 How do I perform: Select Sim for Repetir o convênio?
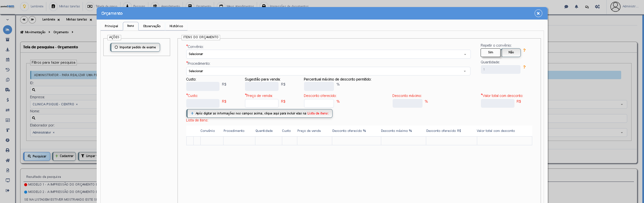tap(491, 53)
